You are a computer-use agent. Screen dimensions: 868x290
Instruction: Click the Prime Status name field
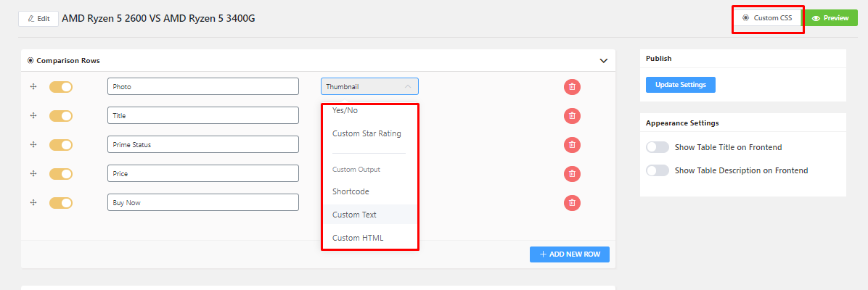(x=203, y=144)
